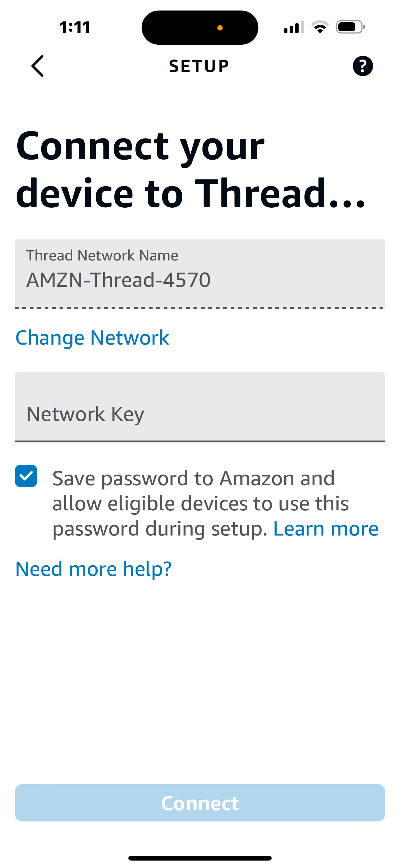Tap the clock showing 1:11
Viewport: 400px width, 868px height.
click(75, 27)
